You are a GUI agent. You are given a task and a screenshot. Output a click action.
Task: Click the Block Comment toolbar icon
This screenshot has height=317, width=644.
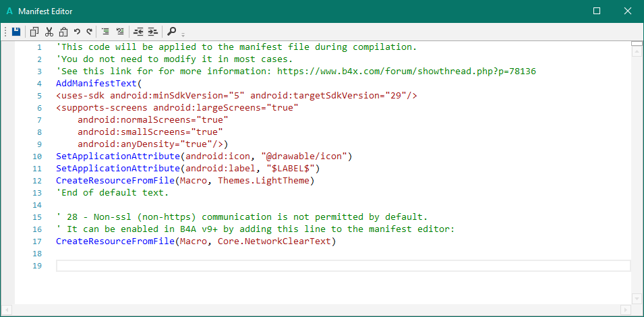pyautogui.click(x=106, y=31)
